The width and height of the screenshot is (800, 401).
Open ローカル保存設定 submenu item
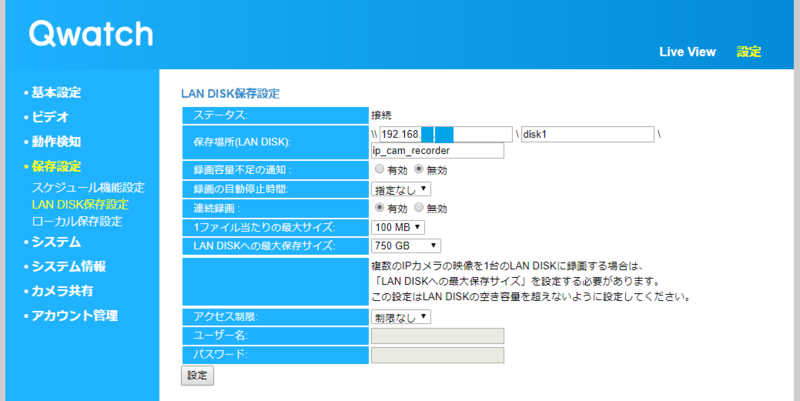[77, 221]
